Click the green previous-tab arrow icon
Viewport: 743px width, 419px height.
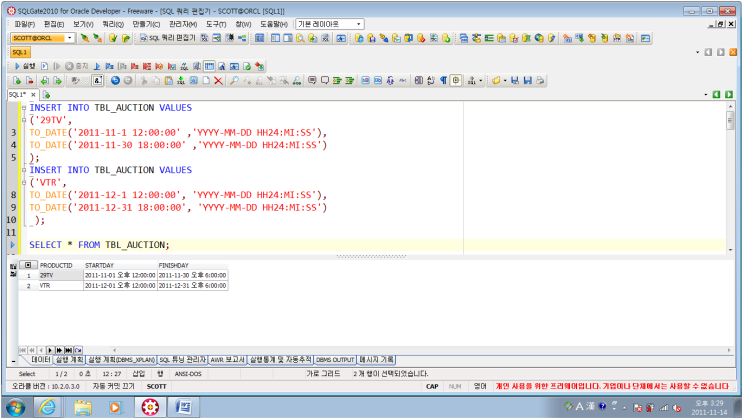716,95
